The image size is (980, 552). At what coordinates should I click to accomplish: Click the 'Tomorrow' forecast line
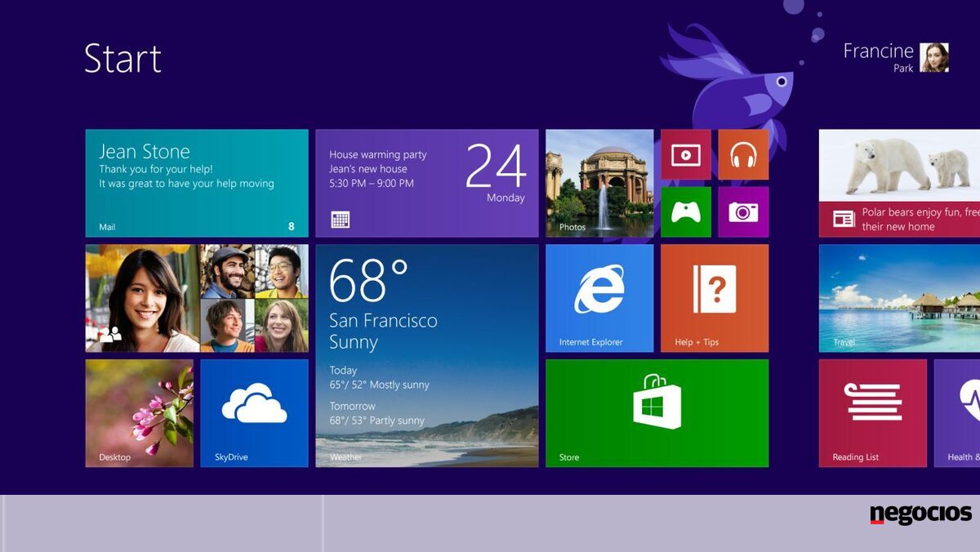click(x=353, y=406)
